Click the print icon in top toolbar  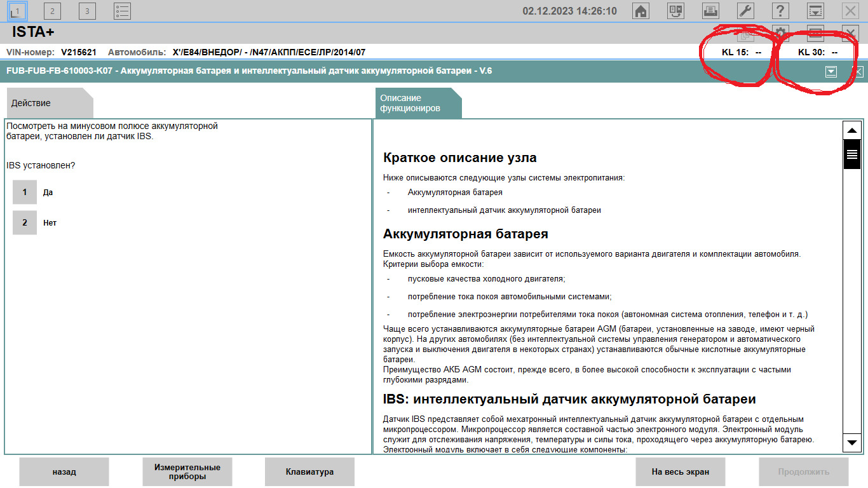click(710, 11)
